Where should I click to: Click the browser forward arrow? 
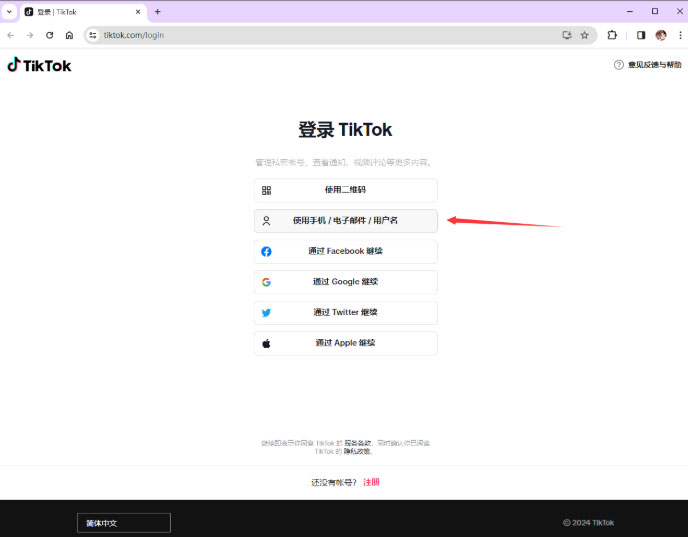point(30,35)
